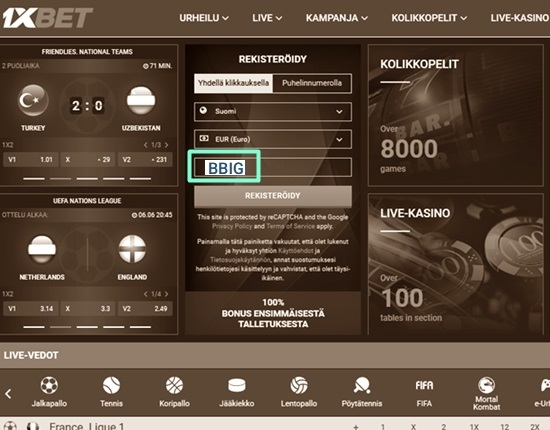
Task: Bet V1 at 1.01 on Turkey
Action: click(30, 160)
